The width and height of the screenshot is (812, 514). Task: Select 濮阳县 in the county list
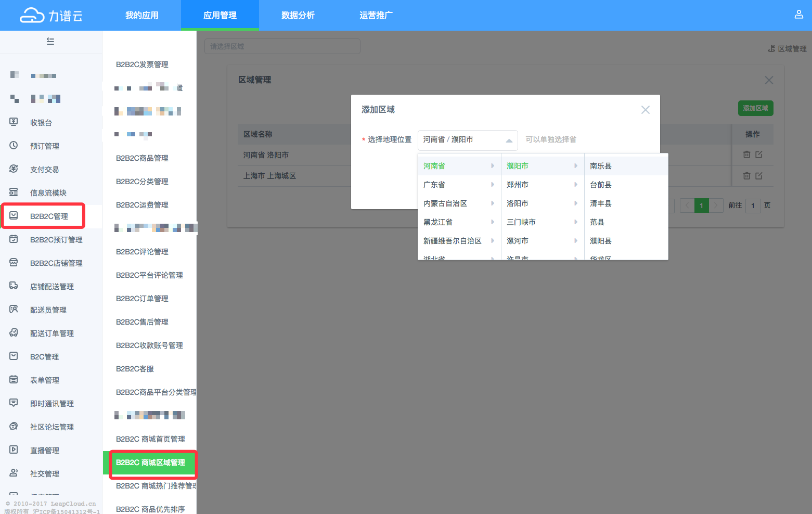[626, 241]
